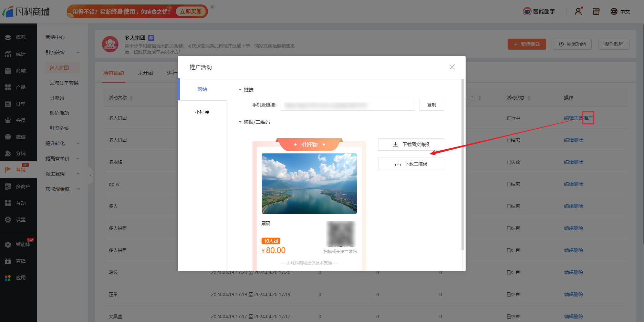Image resolution: width=644 pixels, height=322 pixels.
Task: Click the 复制 copy button
Action: 431,105
